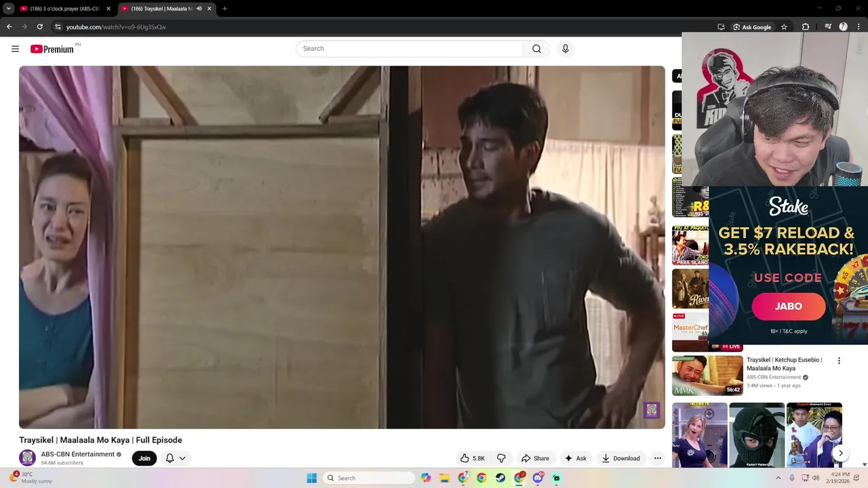Image resolution: width=868 pixels, height=488 pixels.
Task: Share the Traysikel video
Action: (535, 458)
